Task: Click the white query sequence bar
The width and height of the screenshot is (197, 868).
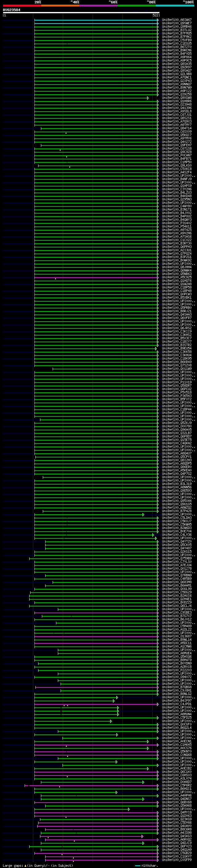Action: coord(81,12)
